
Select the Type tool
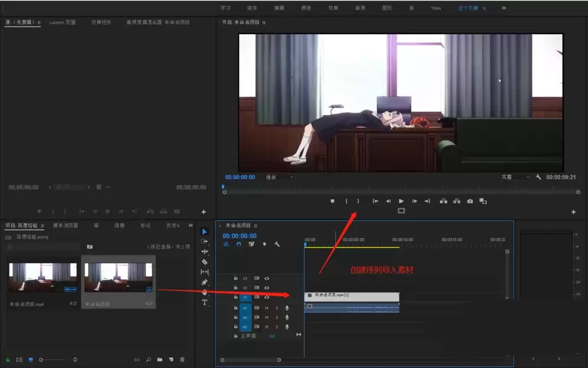click(x=204, y=302)
